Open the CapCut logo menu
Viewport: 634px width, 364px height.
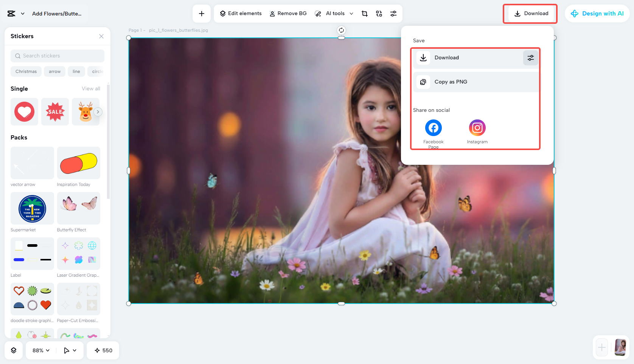point(11,14)
